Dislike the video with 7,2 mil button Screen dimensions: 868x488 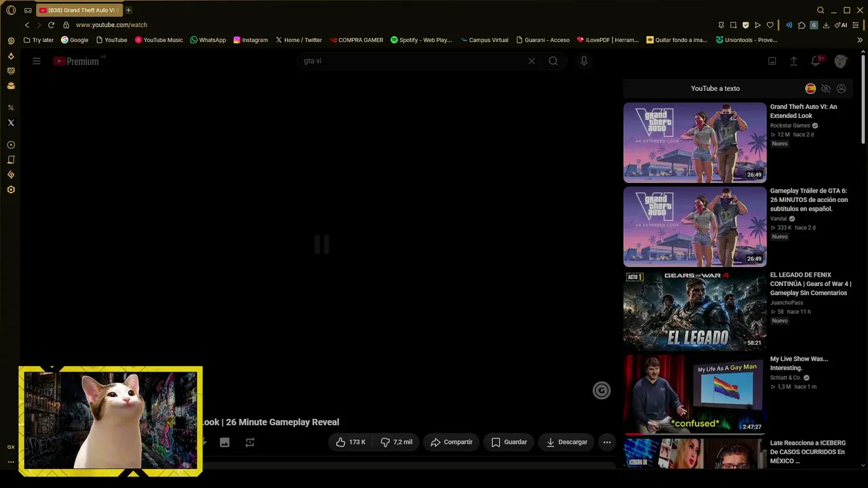pos(397,442)
